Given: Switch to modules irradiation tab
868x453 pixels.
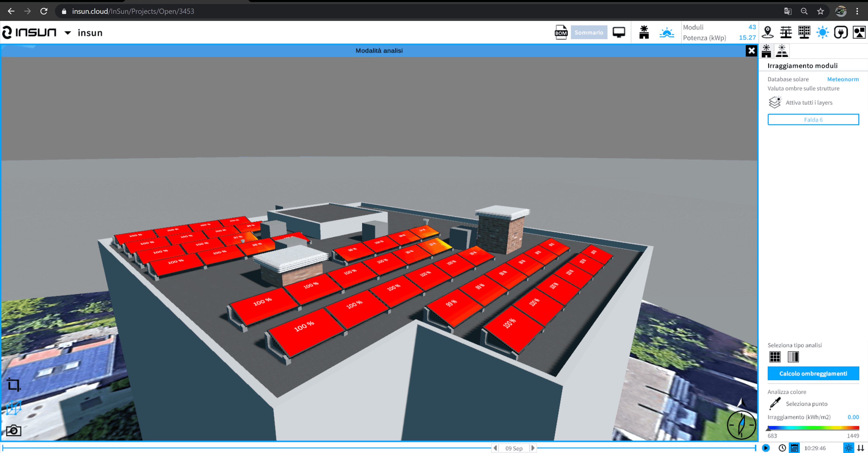Looking at the screenshot, I should [x=782, y=51].
